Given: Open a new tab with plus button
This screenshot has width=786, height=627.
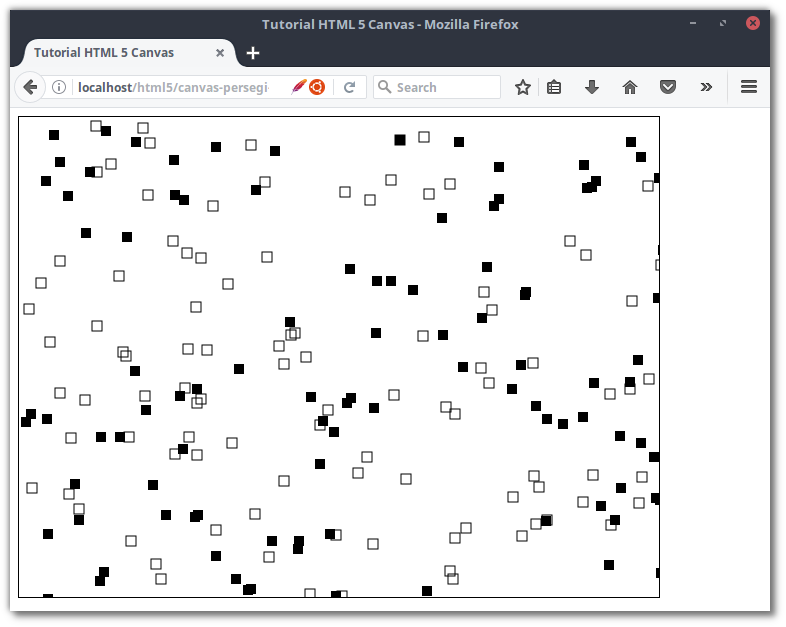Looking at the screenshot, I should (x=253, y=53).
